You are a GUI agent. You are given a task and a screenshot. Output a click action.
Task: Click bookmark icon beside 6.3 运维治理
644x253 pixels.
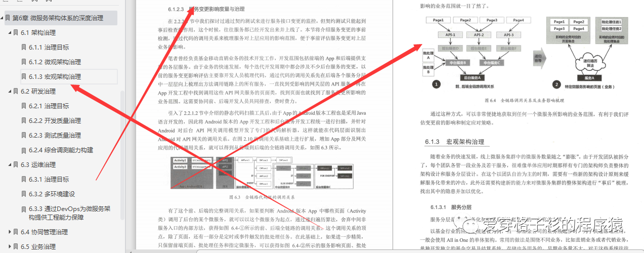coord(16,165)
